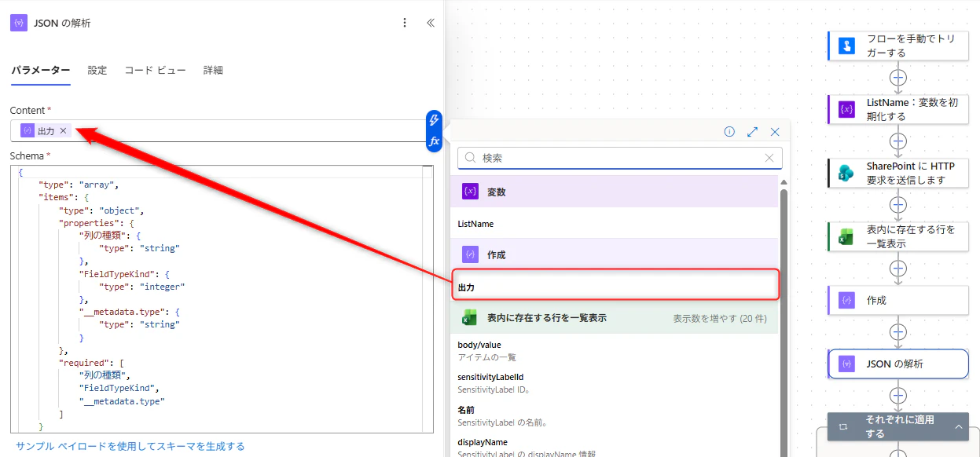
Task: Choose 出力 under 作成 in dynamic content list
Action: (x=615, y=287)
